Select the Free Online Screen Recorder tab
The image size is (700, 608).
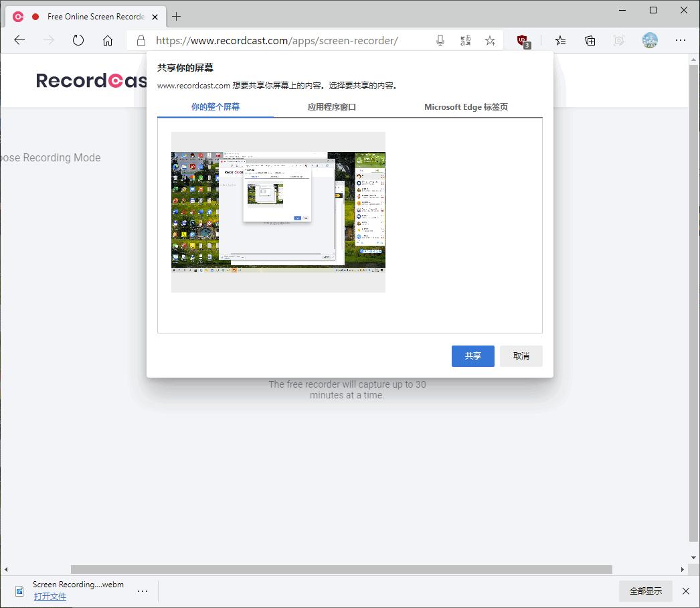point(86,17)
